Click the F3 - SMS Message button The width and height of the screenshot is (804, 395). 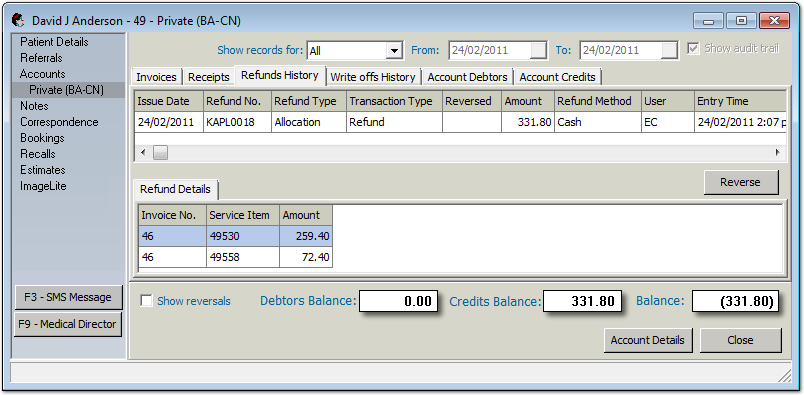pos(68,297)
